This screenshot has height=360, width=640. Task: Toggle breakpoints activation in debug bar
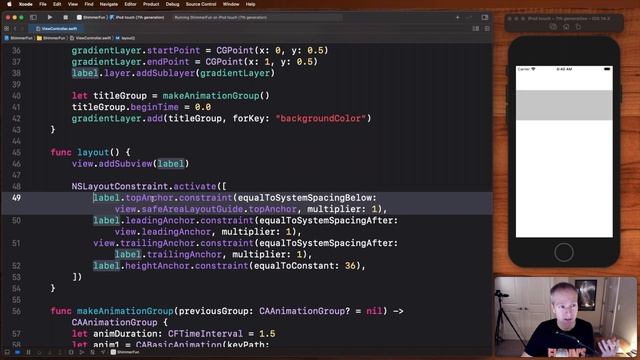coord(18,352)
